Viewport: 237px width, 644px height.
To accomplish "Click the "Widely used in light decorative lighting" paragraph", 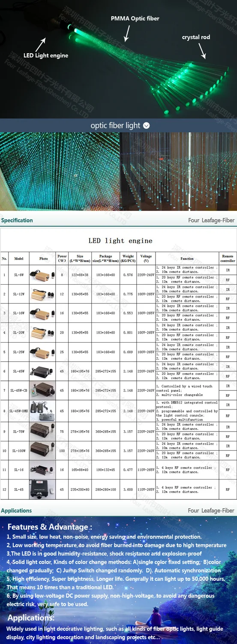I will click(115, 633).
